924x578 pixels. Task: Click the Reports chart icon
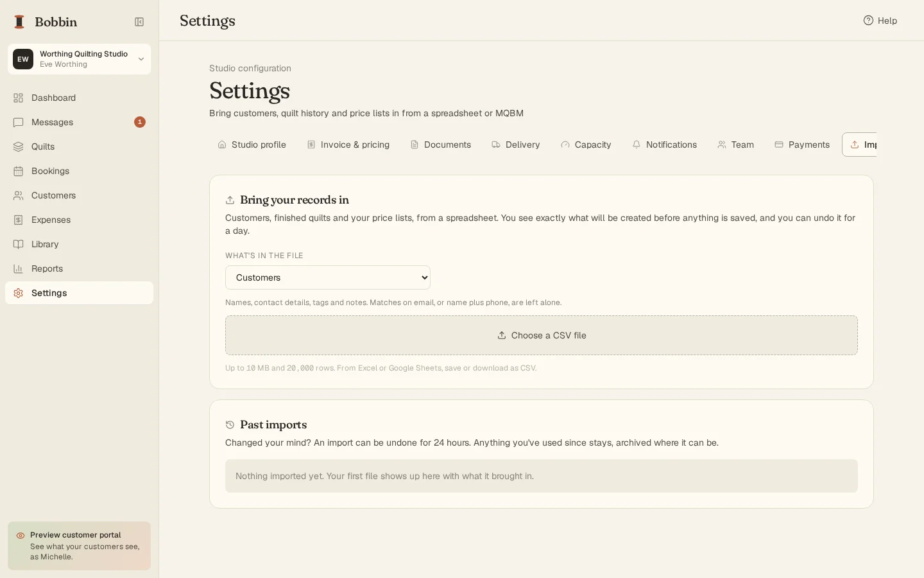pos(19,268)
